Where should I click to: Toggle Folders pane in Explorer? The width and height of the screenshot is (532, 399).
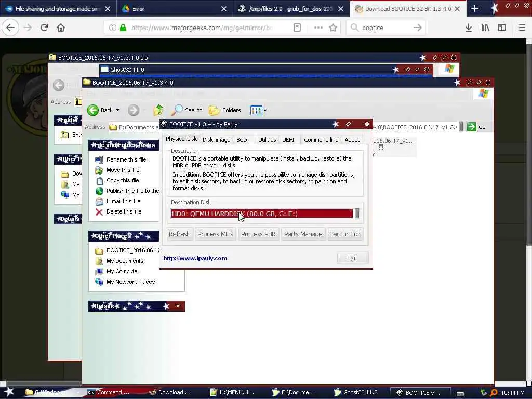[224, 110]
